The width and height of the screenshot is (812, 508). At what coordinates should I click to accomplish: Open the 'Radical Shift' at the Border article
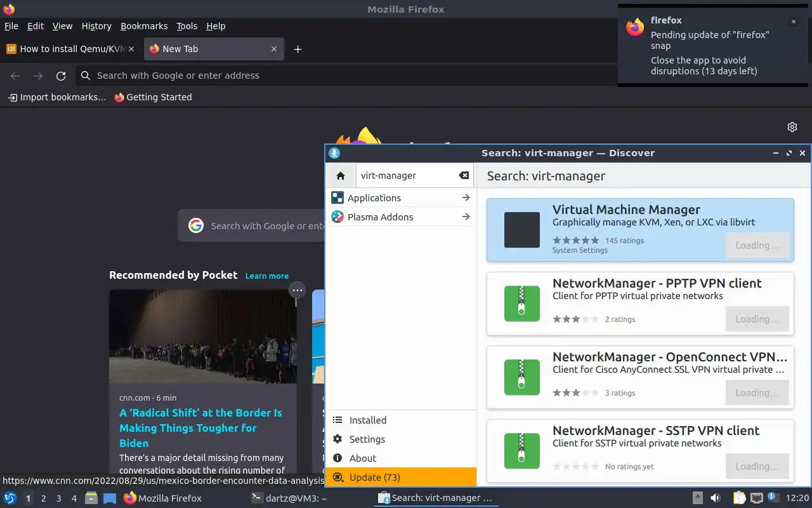pos(200,428)
